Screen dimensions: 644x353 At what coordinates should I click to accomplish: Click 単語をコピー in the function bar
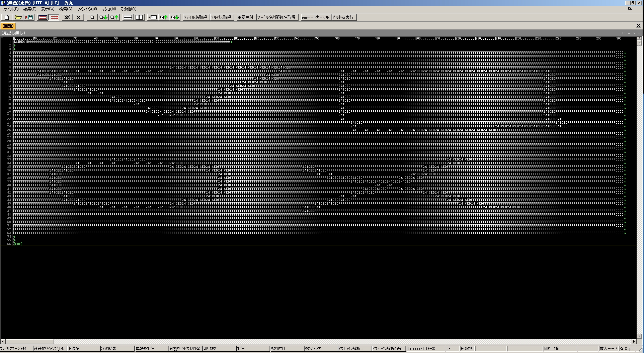[152, 349]
